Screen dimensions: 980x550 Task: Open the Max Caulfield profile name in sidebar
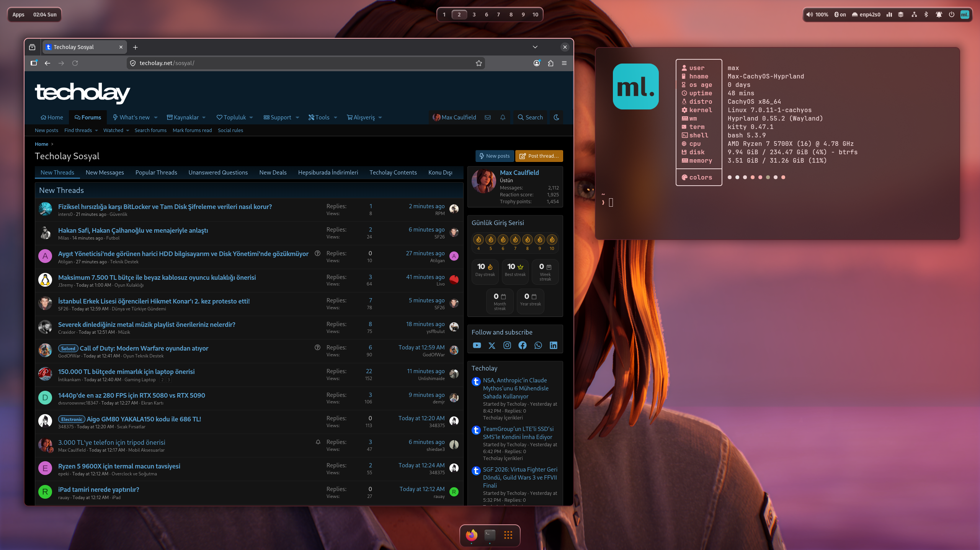(519, 173)
